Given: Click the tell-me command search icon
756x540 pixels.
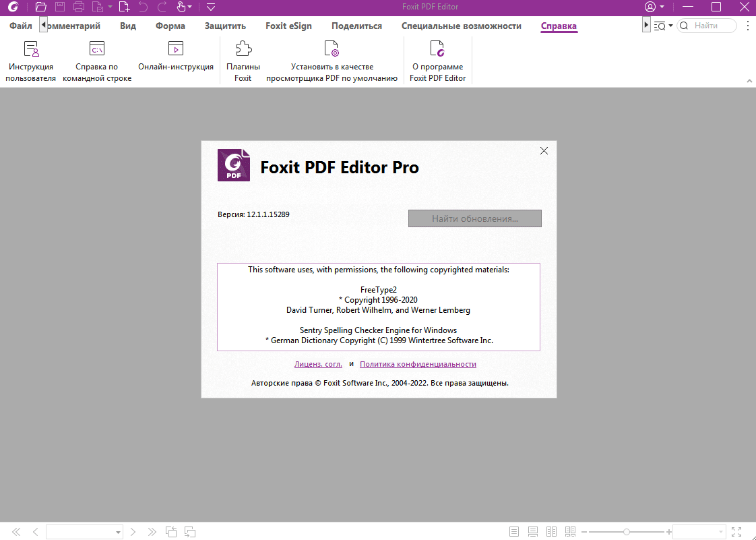Looking at the screenshot, I should coord(660,26).
